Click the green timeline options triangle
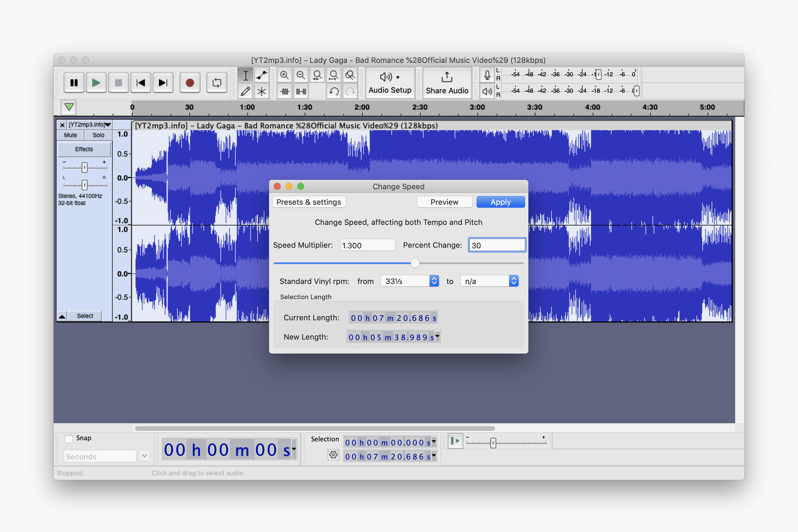The width and height of the screenshot is (798, 532). pyautogui.click(x=69, y=107)
